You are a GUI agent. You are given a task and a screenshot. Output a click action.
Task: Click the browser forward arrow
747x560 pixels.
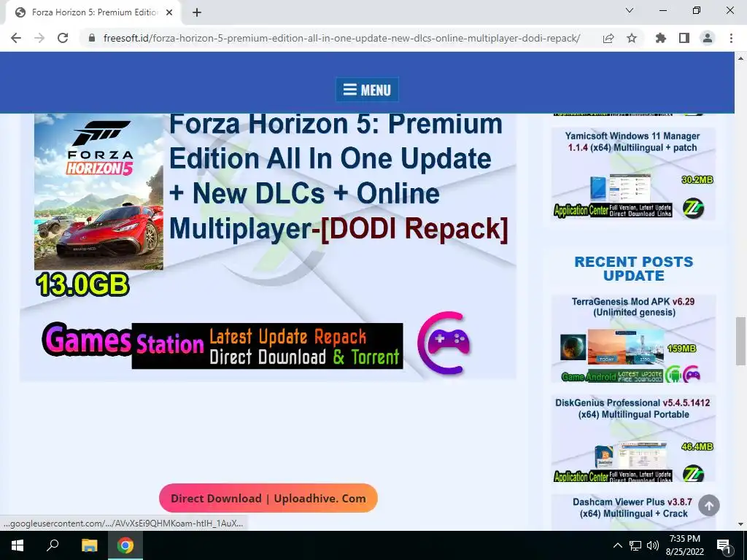(x=39, y=38)
